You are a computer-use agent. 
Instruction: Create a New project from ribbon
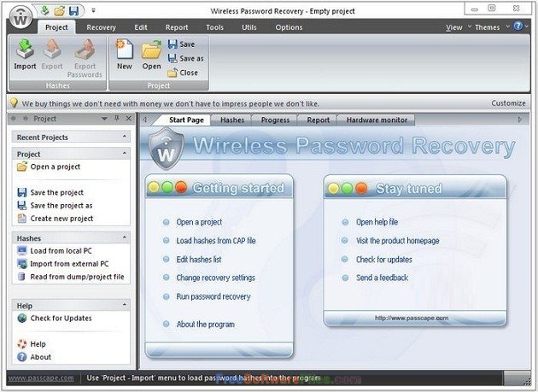pyautogui.click(x=124, y=55)
